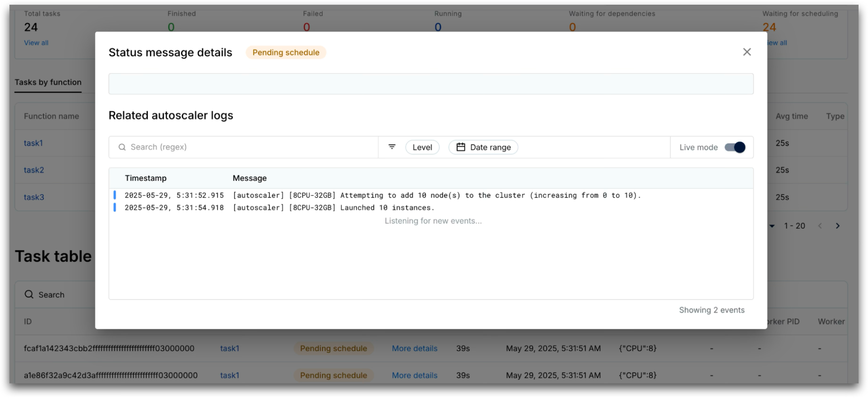Image resolution: width=868 pixels, height=398 pixels.
Task: Open the Date range picker
Action: click(x=483, y=147)
